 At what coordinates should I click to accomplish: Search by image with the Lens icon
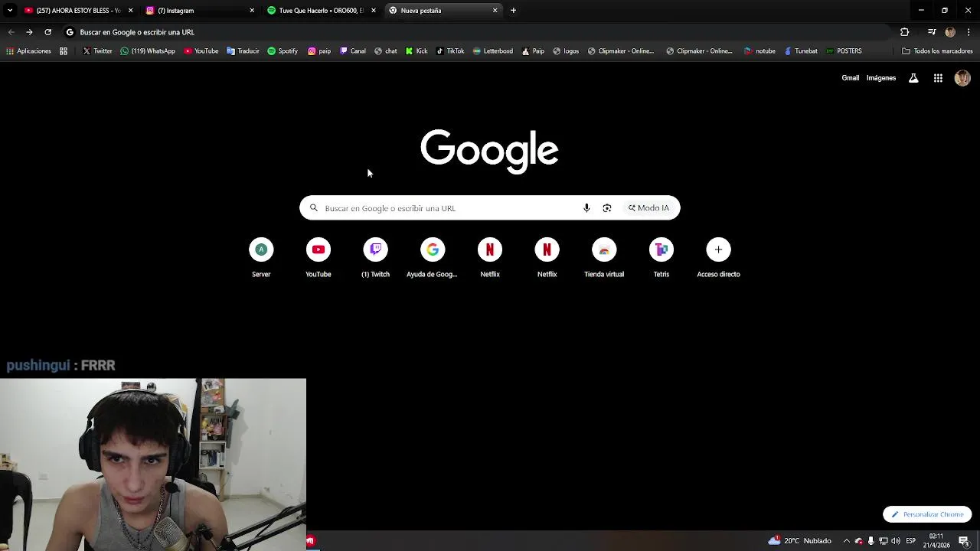click(607, 208)
